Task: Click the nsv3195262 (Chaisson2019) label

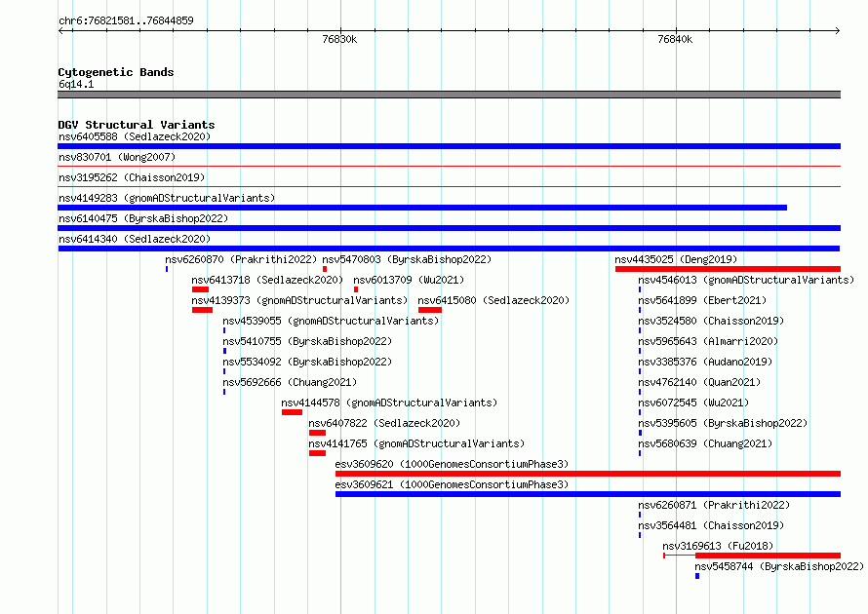Action: click(132, 177)
